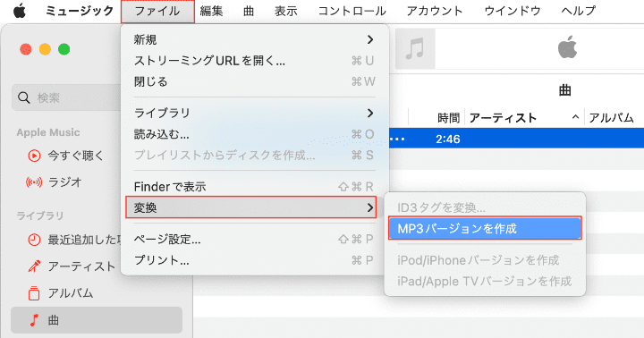Click the three-dots more button on selected song
This screenshot has width=644, height=338.
point(397,139)
